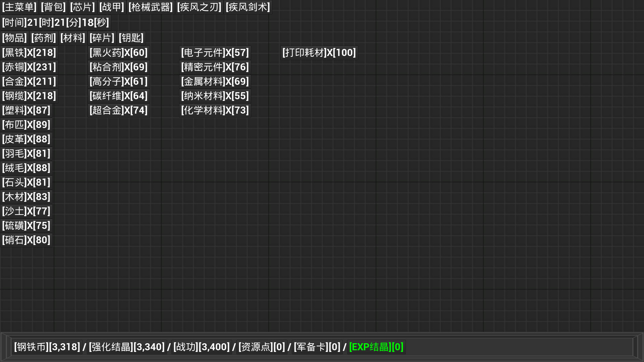The height and width of the screenshot is (362, 644).
Task: Open the 材料 materials tab
Action: pos(72,38)
